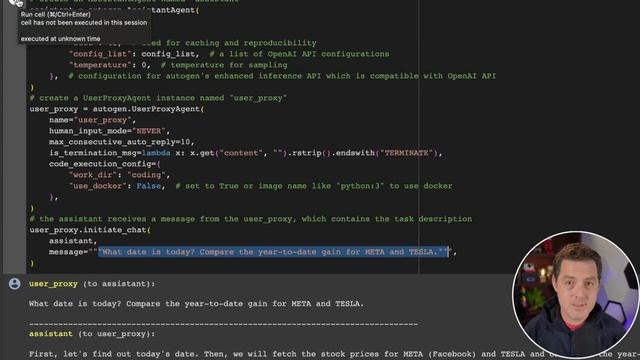The image size is (640, 360).
Task: Click the "work_dir": "coding" entry
Action: coord(119,175)
